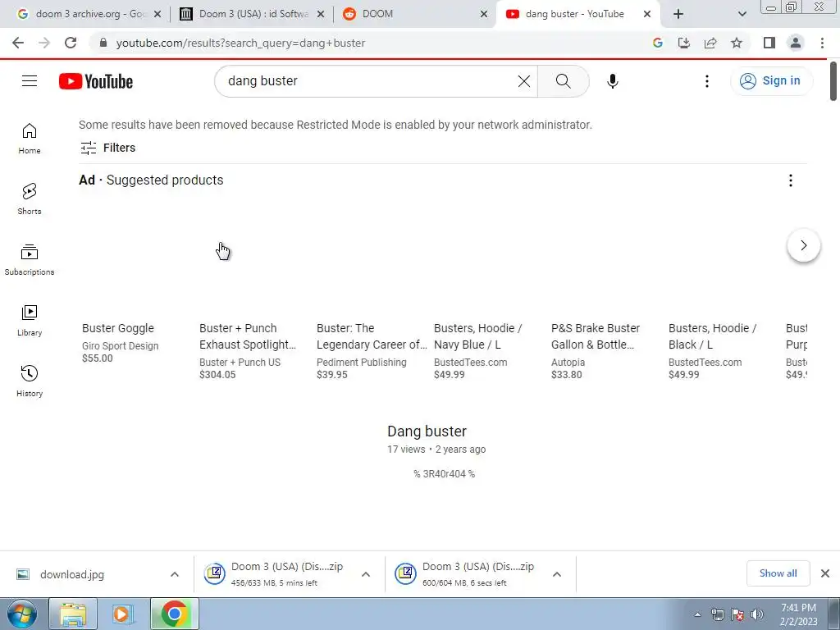Expand options for the 600/604 MB download

tap(557, 574)
